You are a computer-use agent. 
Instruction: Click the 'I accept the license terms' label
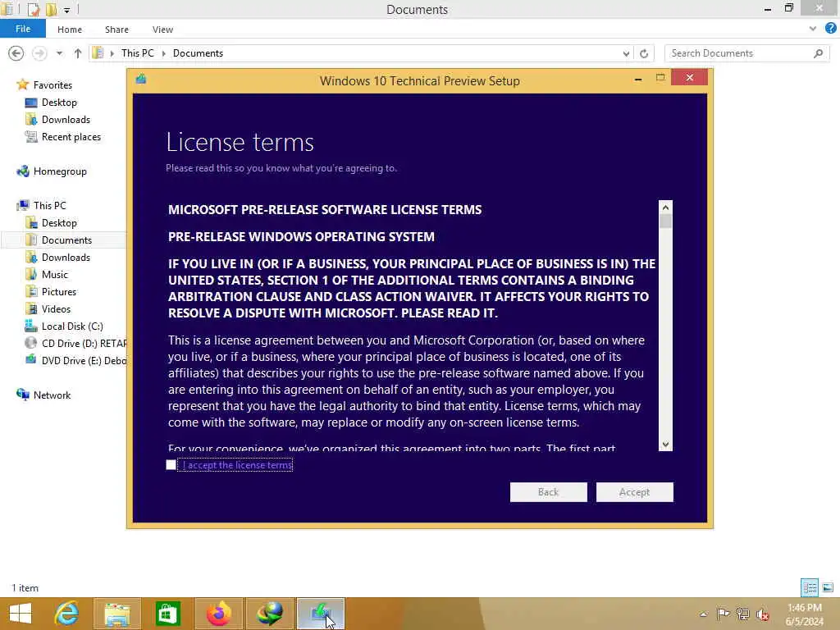click(237, 465)
